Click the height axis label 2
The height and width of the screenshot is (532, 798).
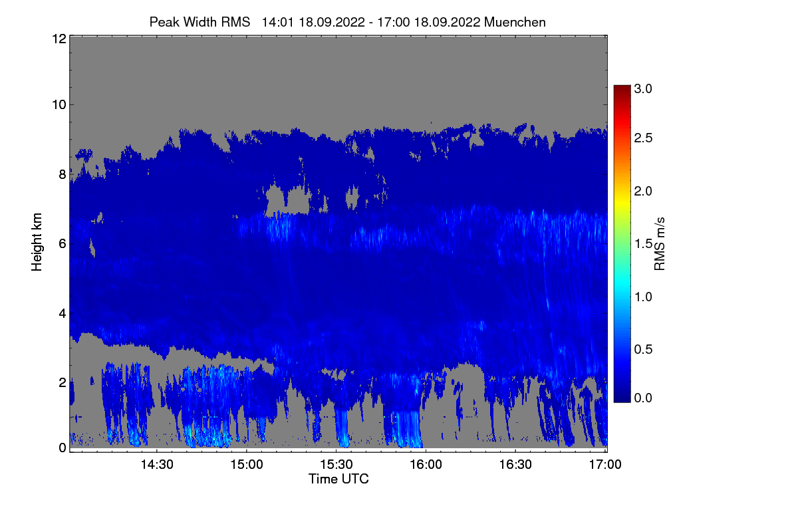tap(62, 382)
